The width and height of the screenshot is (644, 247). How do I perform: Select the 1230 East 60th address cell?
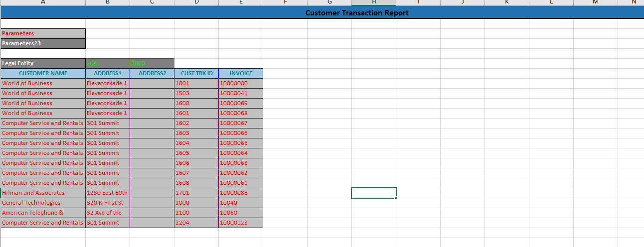tap(108, 193)
